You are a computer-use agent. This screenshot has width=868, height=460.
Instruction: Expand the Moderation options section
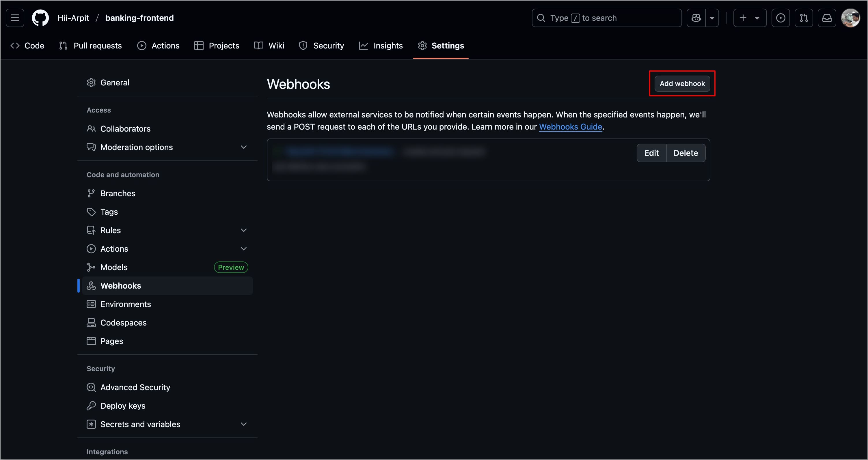244,147
